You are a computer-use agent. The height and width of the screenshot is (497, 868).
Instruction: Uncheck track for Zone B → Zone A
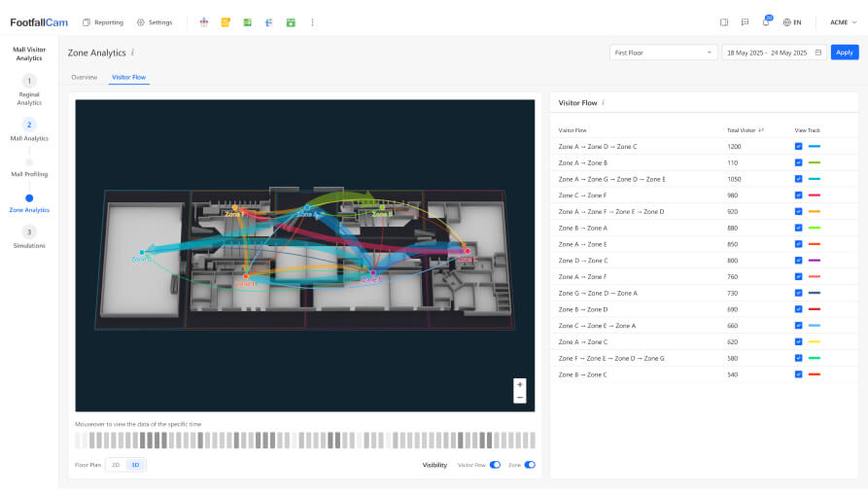pyautogui.click(x=798, y=228)
